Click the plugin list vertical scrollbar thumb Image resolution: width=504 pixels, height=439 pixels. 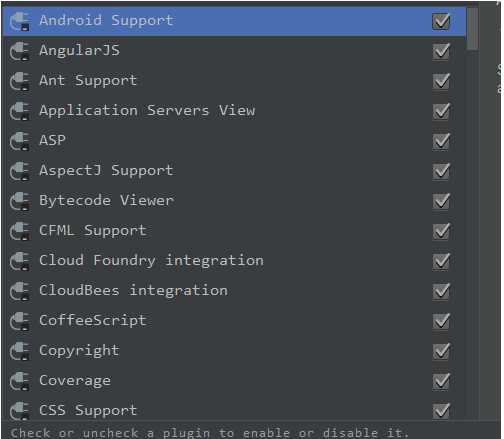(x=472, y=29)
